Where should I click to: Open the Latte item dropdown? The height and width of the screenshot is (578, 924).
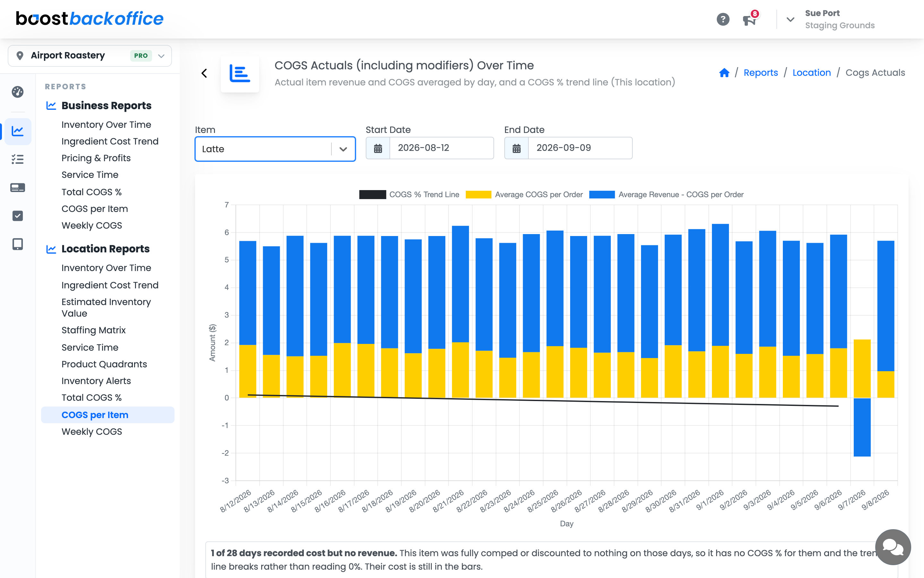[x=275, y=149]
